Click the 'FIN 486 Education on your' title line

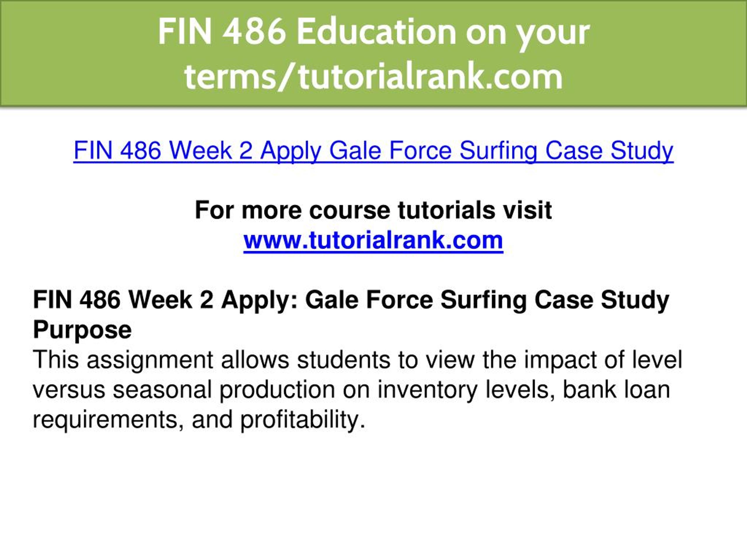click(x=373, y=32)
